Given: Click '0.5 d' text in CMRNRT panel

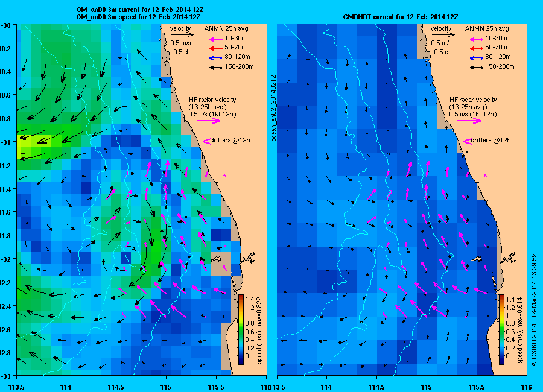Looking at the screenshot, I should coord(441,52).
